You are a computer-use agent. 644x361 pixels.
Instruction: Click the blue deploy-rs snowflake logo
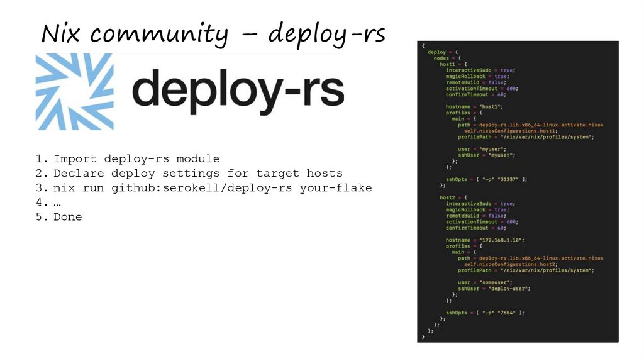point(74,92)
